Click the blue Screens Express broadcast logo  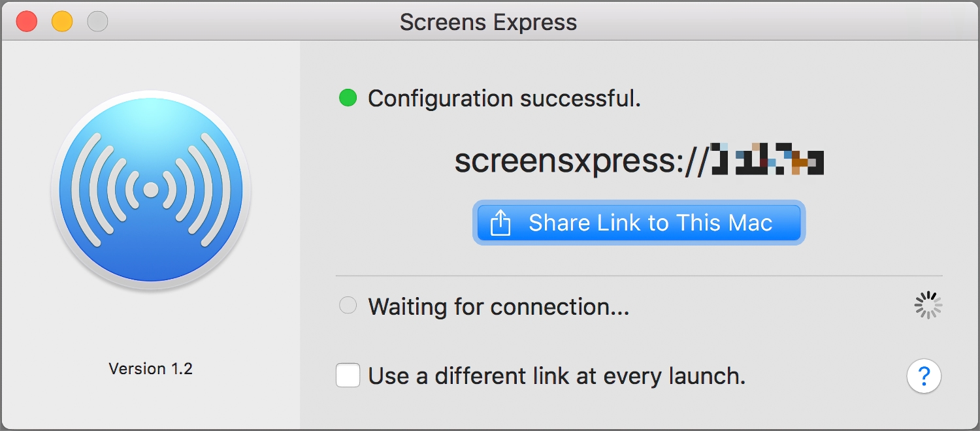[x=151, y=190]
